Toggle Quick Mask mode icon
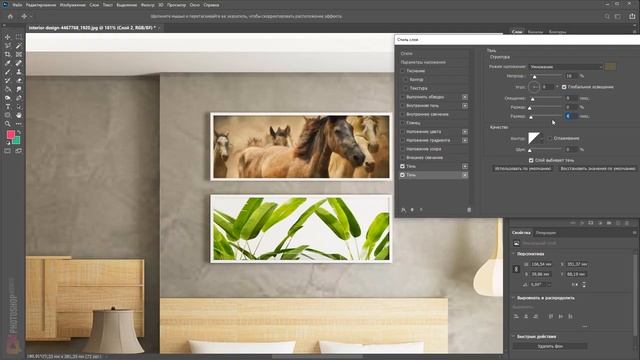This screenshot has width=640, height=360. 7,151
